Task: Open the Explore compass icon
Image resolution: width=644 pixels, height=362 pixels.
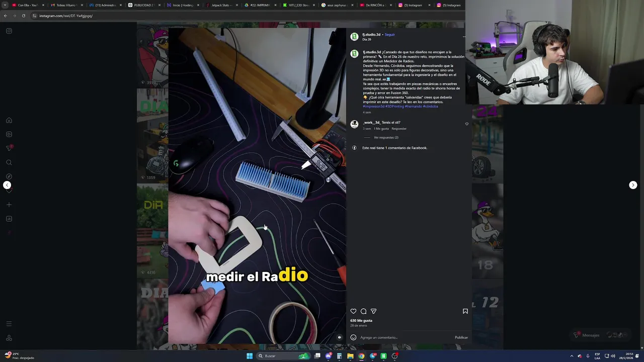Action: click(9, 176)
